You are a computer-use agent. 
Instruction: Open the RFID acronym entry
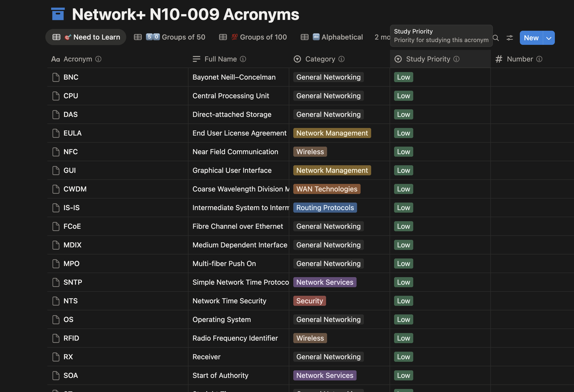tap(71, 338)
